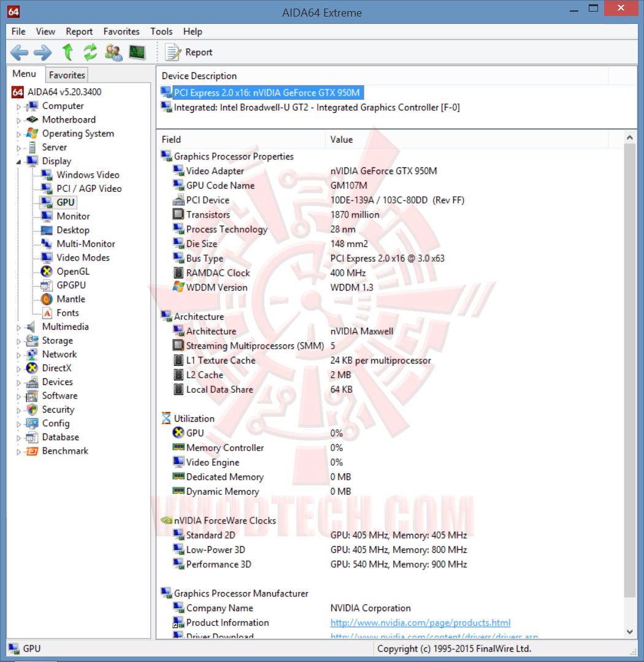Expand the Operating System tree node
Viewport: 644px width, 662px height.
click(x=18, y=134)
